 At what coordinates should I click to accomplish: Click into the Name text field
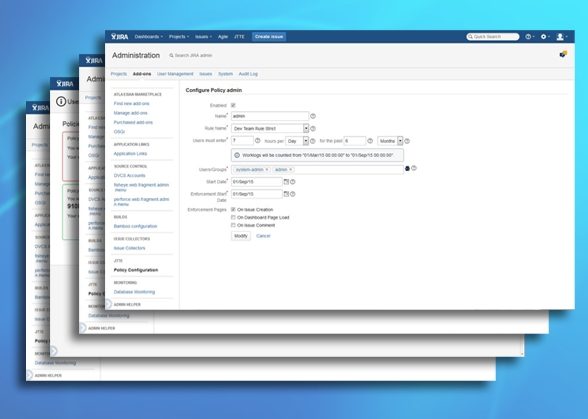(x=270, y=116)
